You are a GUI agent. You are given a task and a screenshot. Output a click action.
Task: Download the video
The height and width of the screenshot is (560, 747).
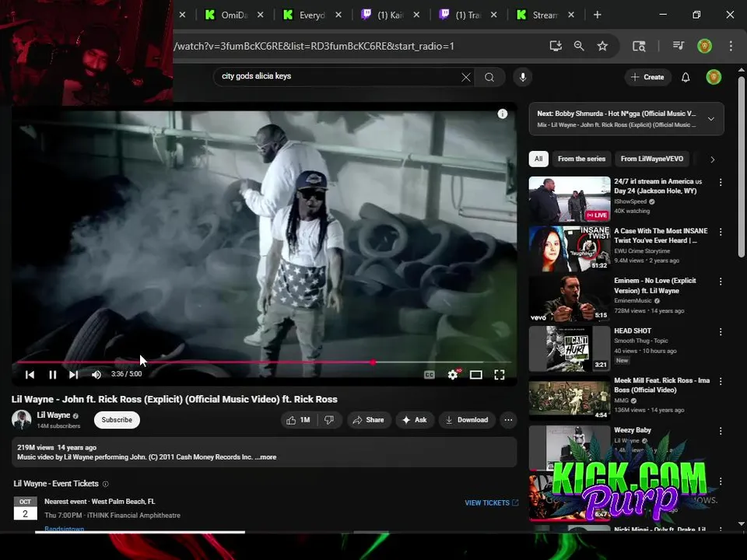[467, 420]
